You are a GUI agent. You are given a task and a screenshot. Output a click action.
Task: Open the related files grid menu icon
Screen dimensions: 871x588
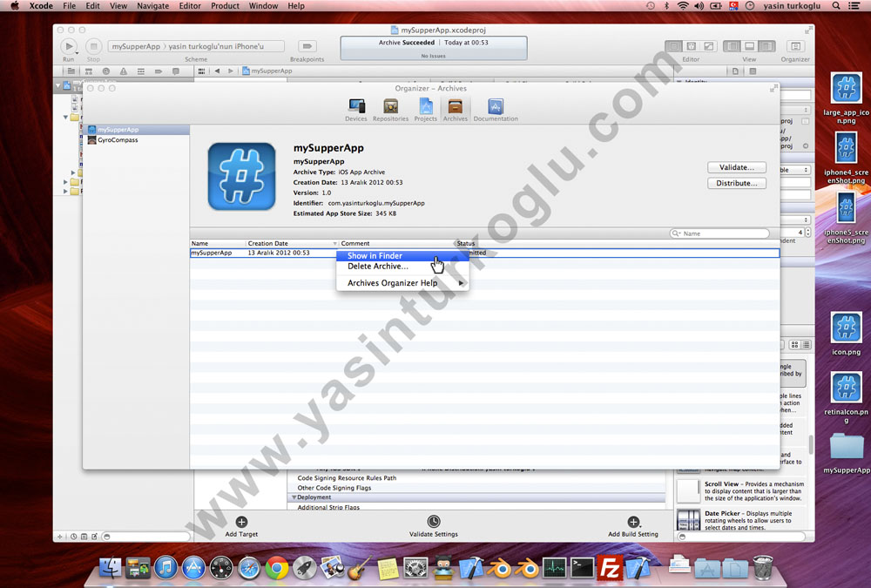click(x=202, y=71)
